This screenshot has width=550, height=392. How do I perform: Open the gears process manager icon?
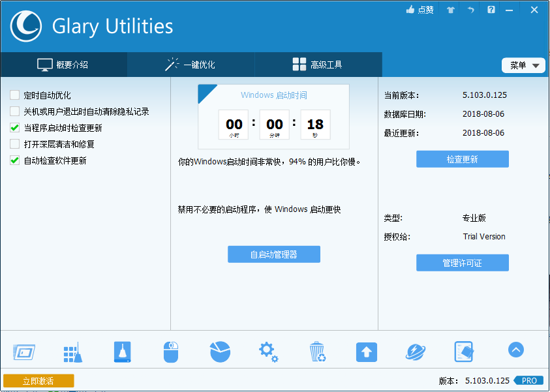269,352
